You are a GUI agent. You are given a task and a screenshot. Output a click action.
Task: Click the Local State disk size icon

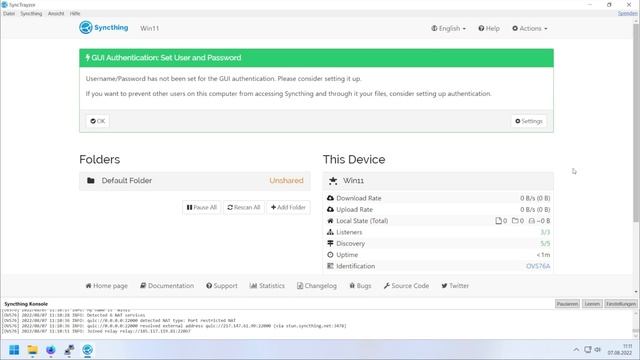pyautogui.click(x=531, y=221)
